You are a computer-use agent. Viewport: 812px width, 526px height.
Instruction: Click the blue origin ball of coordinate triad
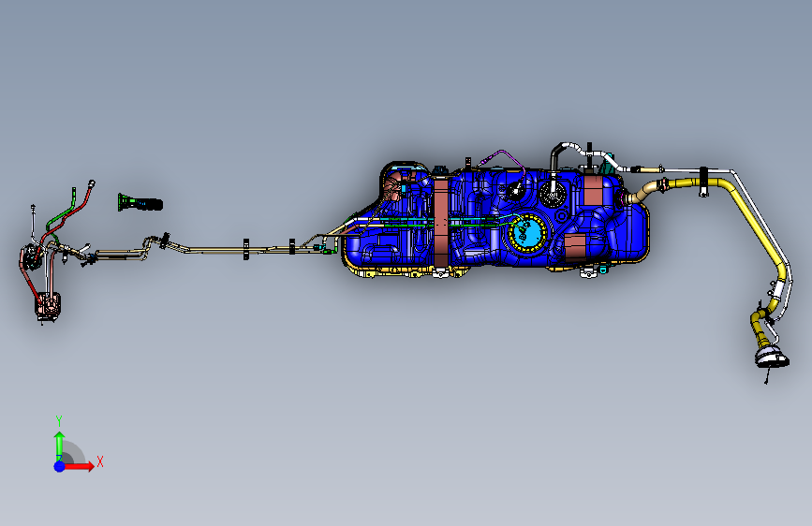tap(60, 466)
